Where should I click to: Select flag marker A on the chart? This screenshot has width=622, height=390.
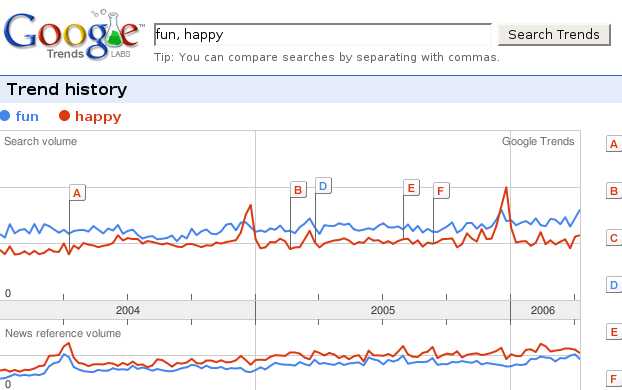(x=77, y=193)
